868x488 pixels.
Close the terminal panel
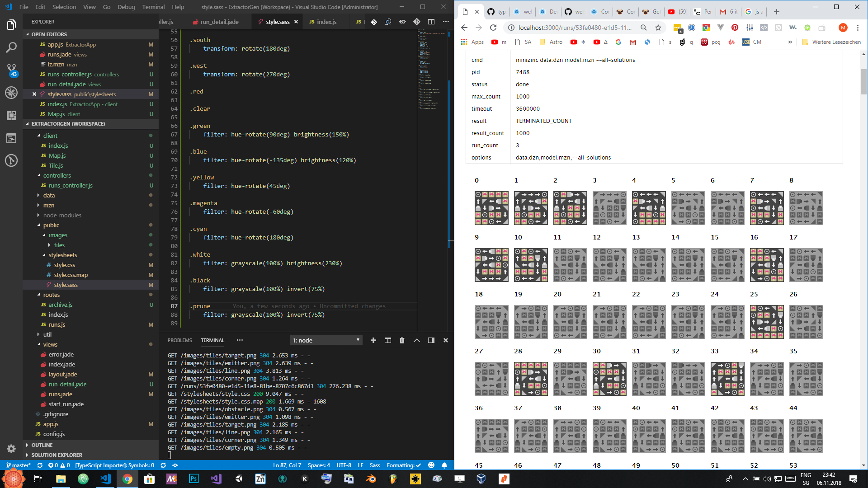point(445,340)
